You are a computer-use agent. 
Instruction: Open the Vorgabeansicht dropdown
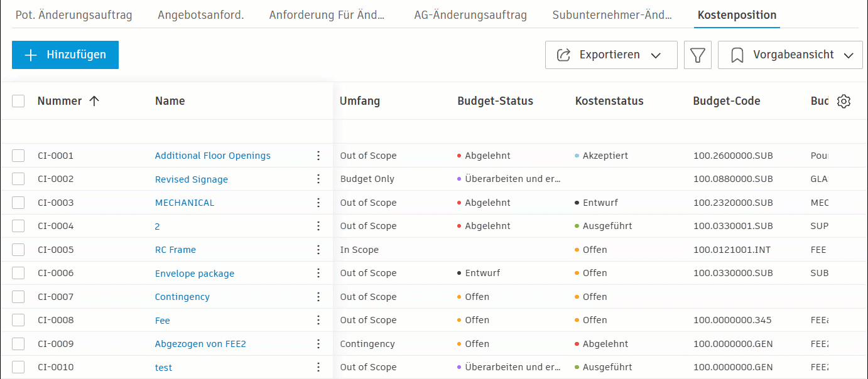(789, 55)
